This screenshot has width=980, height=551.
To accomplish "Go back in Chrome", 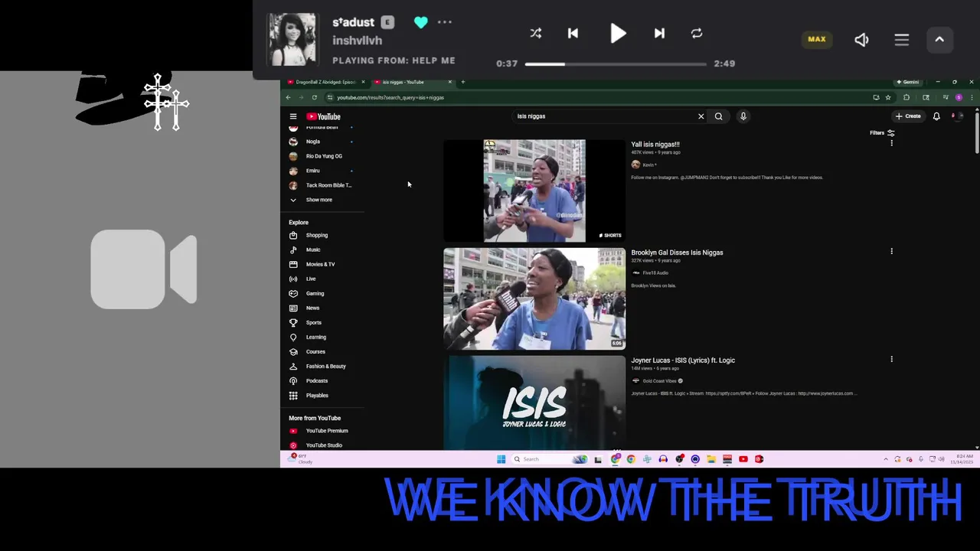I will [288, 97].
